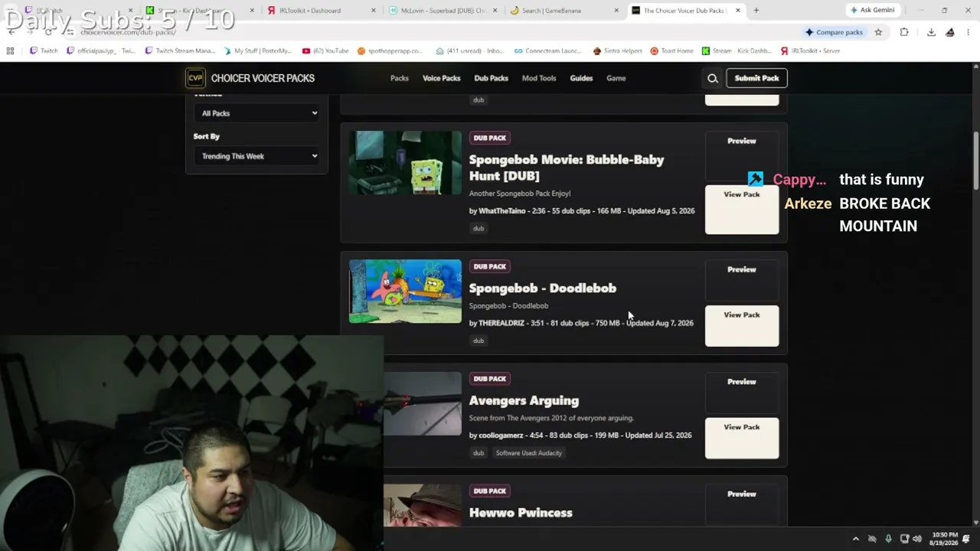Open the Spongebob - Doodlebob title link

(x=543, y=288)
